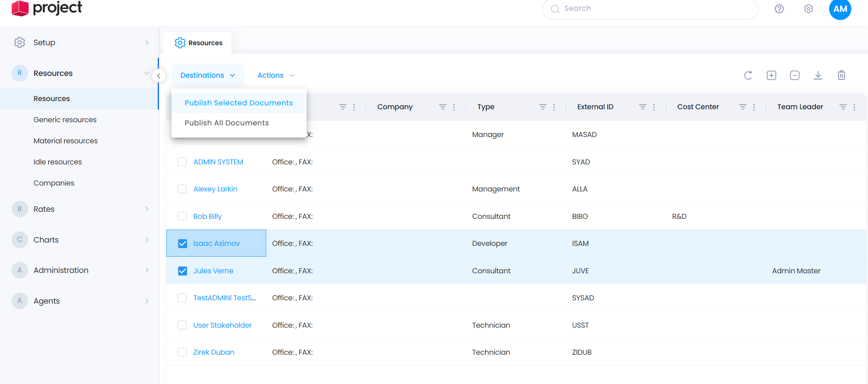Check the ADMIN SYSTEM row checkbox

point(182,162)
